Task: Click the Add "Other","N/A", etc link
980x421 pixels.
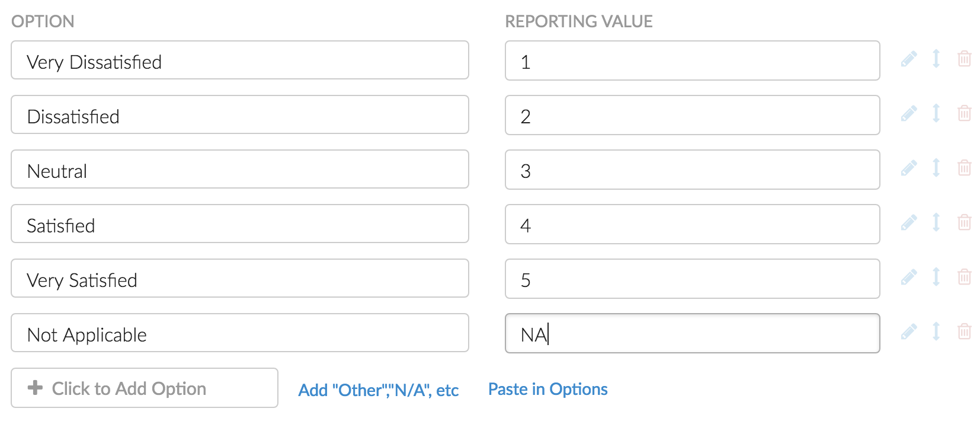Action: [x=378, y=390]
